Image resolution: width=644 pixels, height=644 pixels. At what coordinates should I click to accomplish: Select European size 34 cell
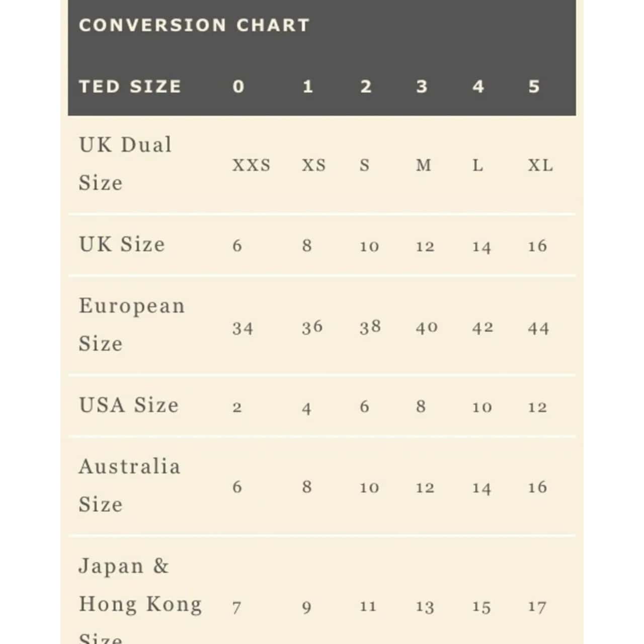(243, 329)
